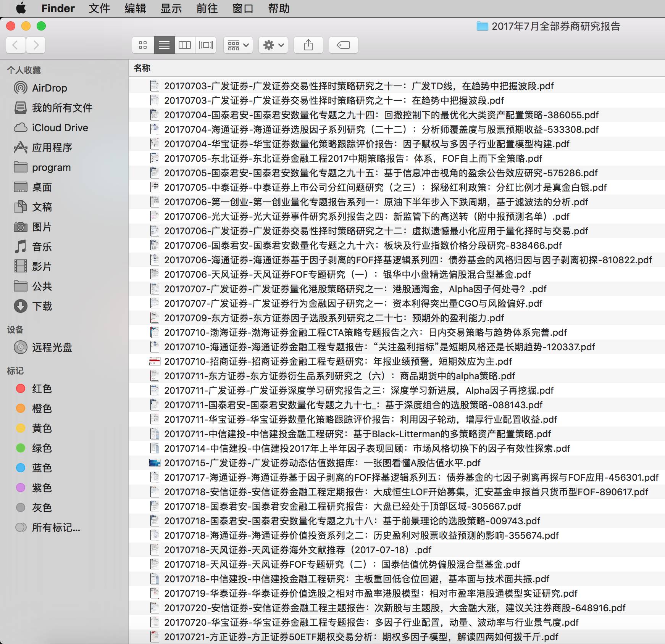Select the 港股通淘金 Alpha因子何处寻 file
Screen dimensions: 665x644
pyautogui.click(x=397, y=289)
